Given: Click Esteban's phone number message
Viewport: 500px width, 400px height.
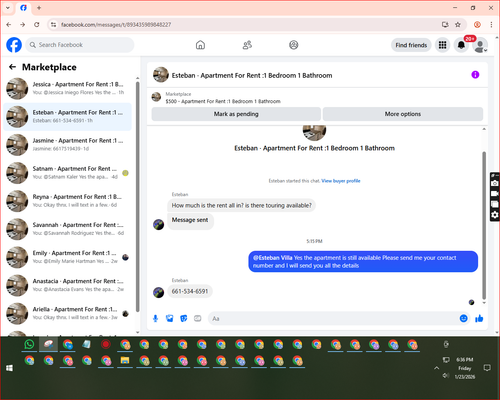Looking at the screenshot, I should point(190,291).
